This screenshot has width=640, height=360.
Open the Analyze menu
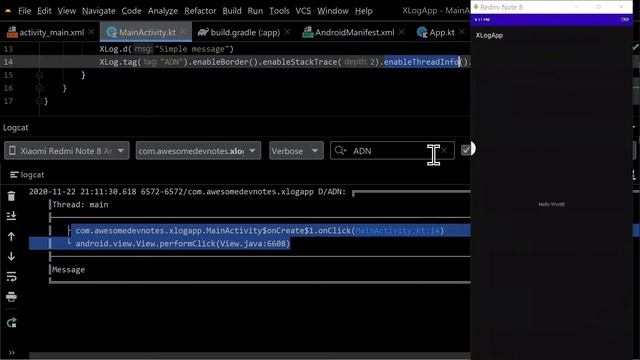[162, 11]
